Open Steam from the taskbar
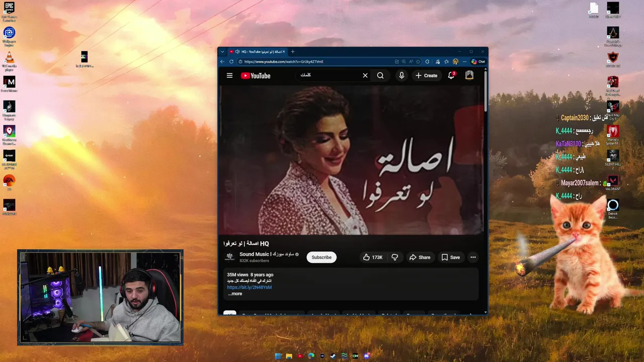 333,356
